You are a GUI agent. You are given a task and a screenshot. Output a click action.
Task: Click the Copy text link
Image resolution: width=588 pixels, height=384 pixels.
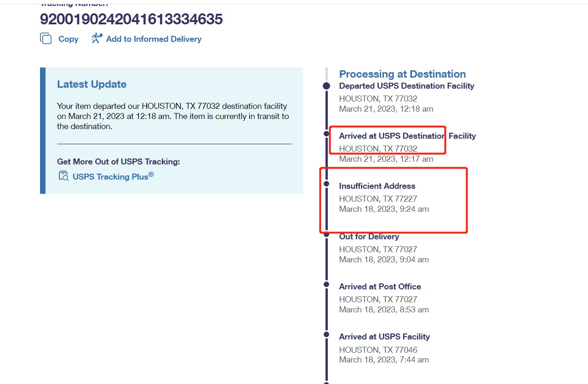click(x=69, y=39)
